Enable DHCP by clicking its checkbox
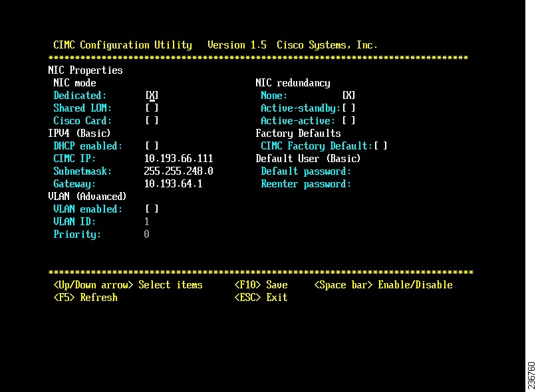The width and height of the screenshot is (536, 392). (x=151, y=146)
